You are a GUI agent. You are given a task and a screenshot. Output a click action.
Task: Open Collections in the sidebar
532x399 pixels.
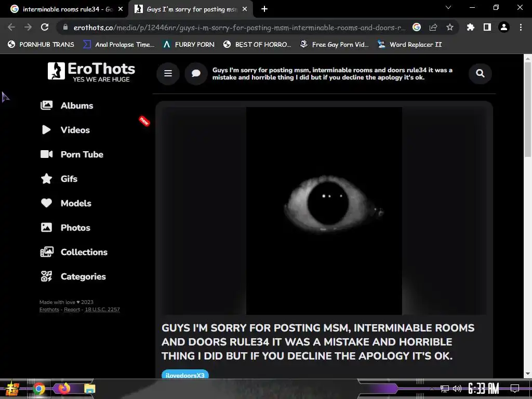point(74,252)
